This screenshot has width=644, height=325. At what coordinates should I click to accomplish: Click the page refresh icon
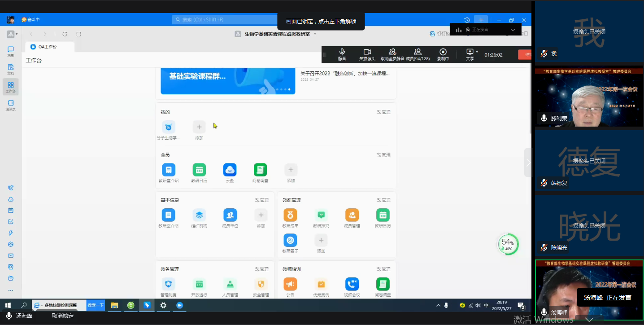point(65,34)
